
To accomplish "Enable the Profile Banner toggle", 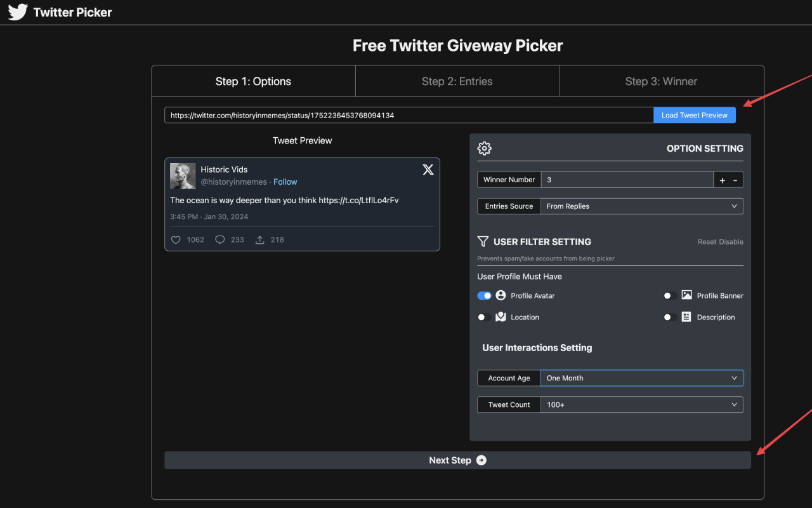I will (x=670, y=296).
